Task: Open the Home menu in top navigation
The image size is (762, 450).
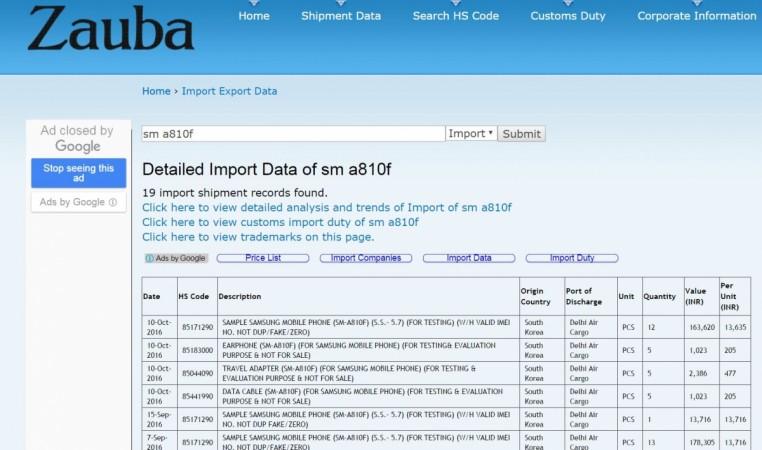Action: click(254, 16)
